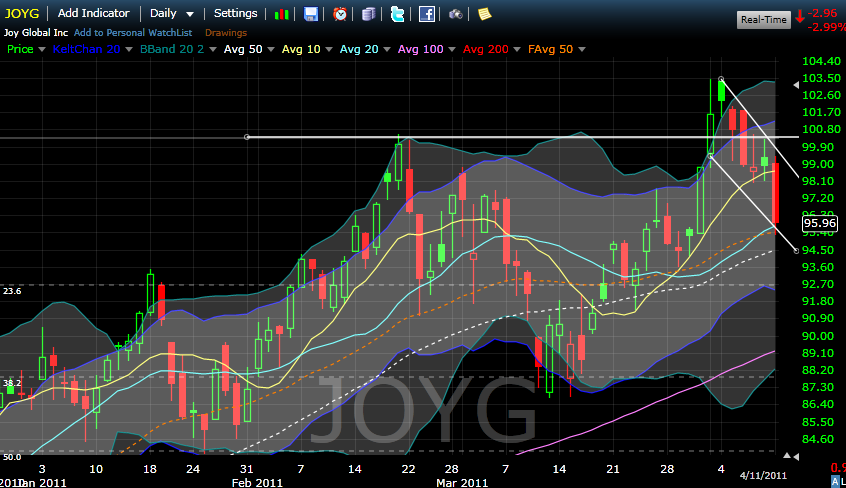Select the Avg 10 indicator label
Screen dimensions: 846x488
click(301, 49)
